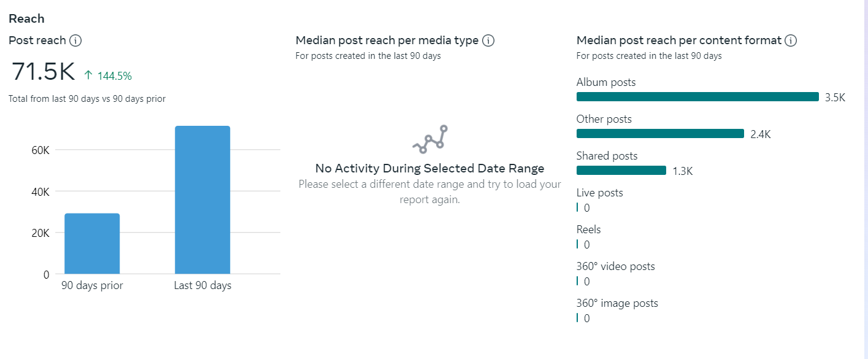
Task: Click the Reach section heading
Action: tap(26, 19)
